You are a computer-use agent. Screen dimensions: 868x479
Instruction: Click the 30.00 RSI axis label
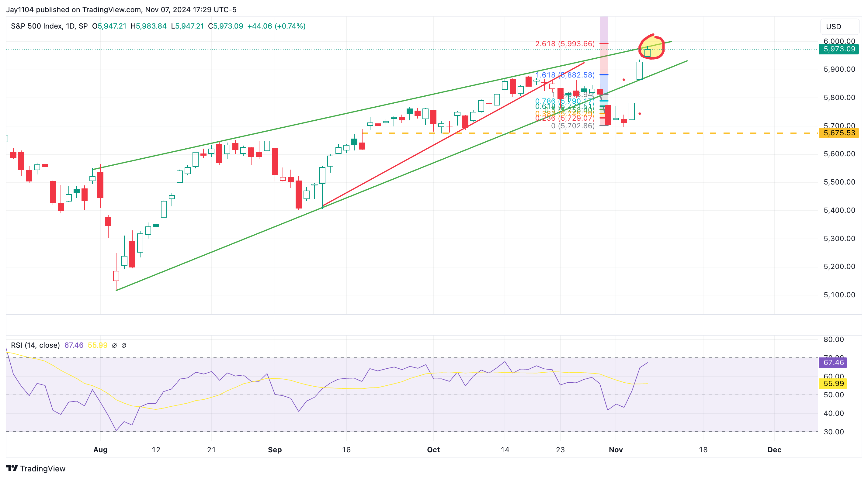[834, 432]
